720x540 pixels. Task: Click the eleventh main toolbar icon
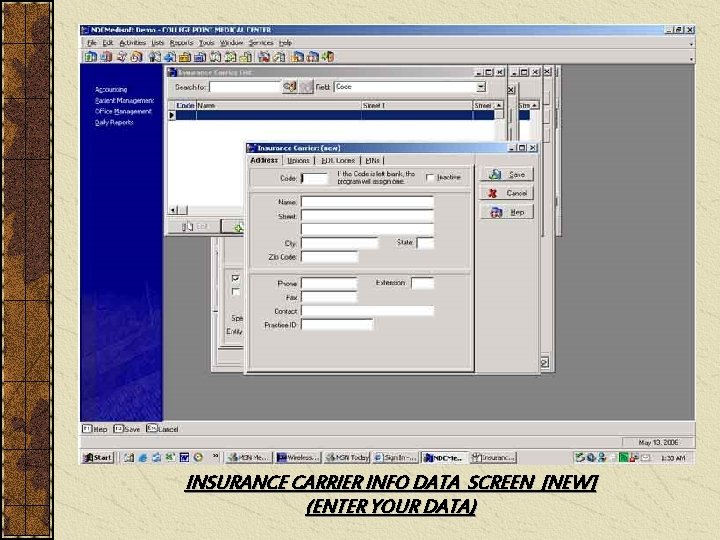point(246,56)
